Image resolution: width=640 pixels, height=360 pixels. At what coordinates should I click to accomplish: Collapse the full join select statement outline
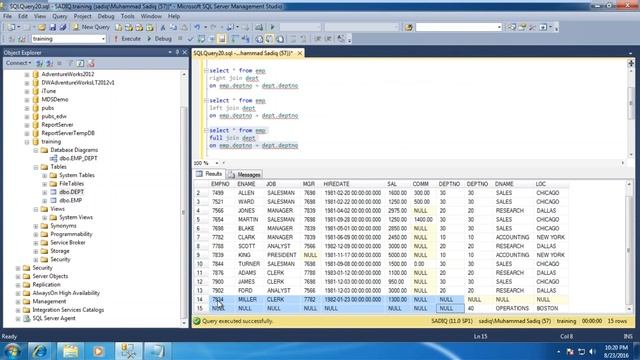(206, 130)
